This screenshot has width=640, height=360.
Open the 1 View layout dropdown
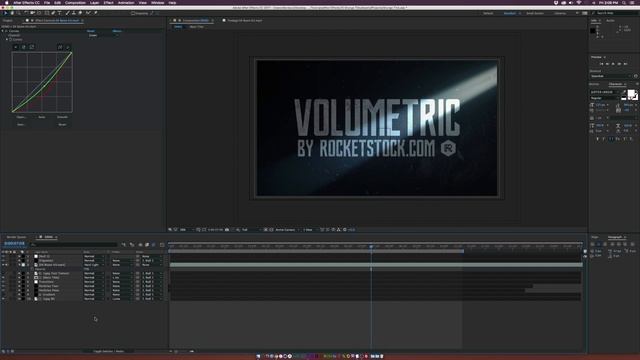309,230
